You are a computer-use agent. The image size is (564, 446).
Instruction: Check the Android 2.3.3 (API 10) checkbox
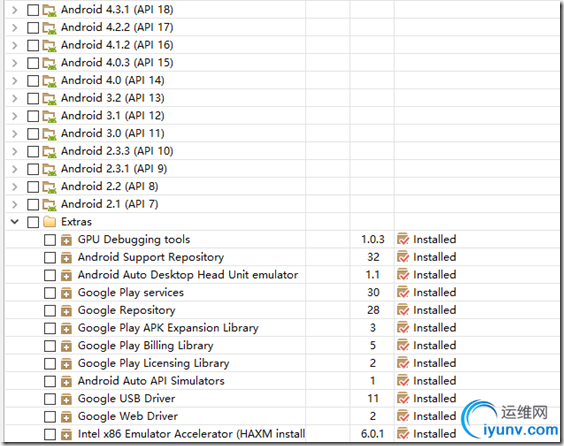(x=33, y=151)
